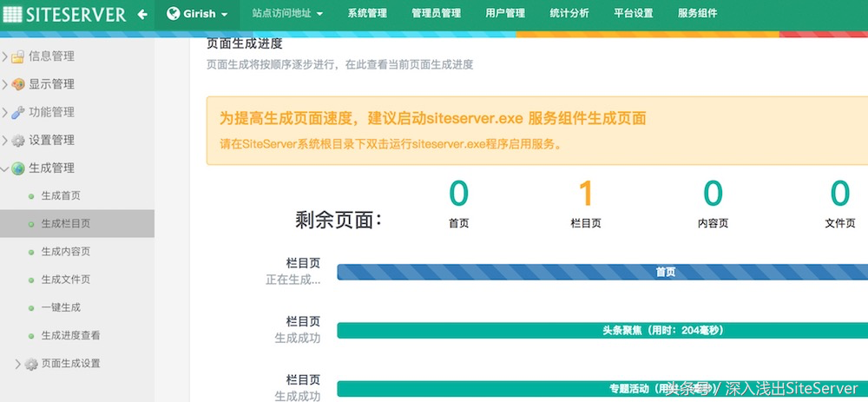Image resolution: width=868 pixels, height=402 pixels.
Task: Click the orange 栏目页 count 1
Action: [586, 194]
